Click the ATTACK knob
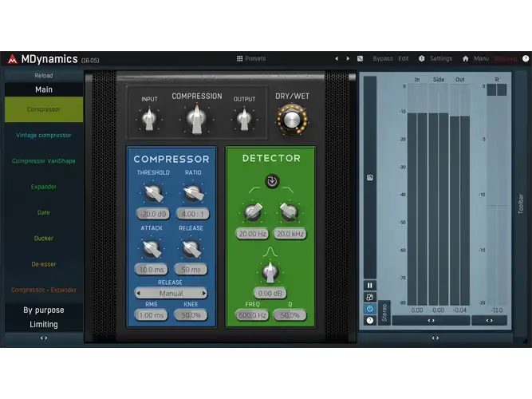 pos(152,248)
